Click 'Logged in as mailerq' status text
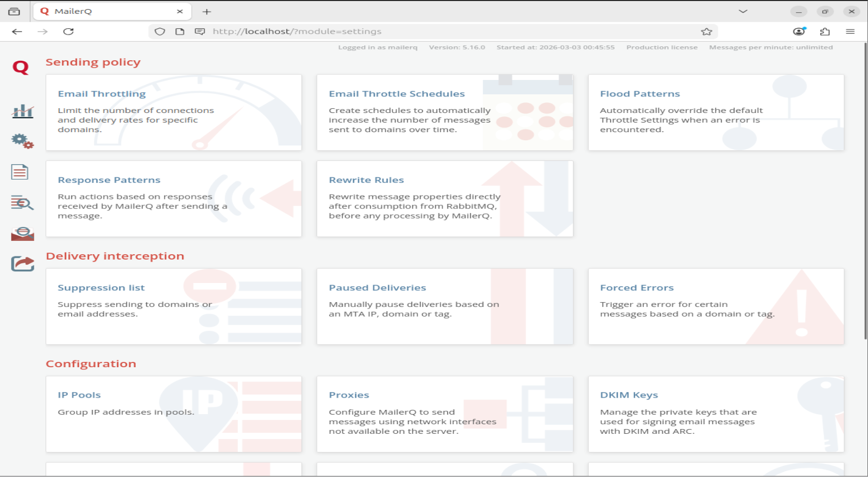 click(x=378, y=47)
